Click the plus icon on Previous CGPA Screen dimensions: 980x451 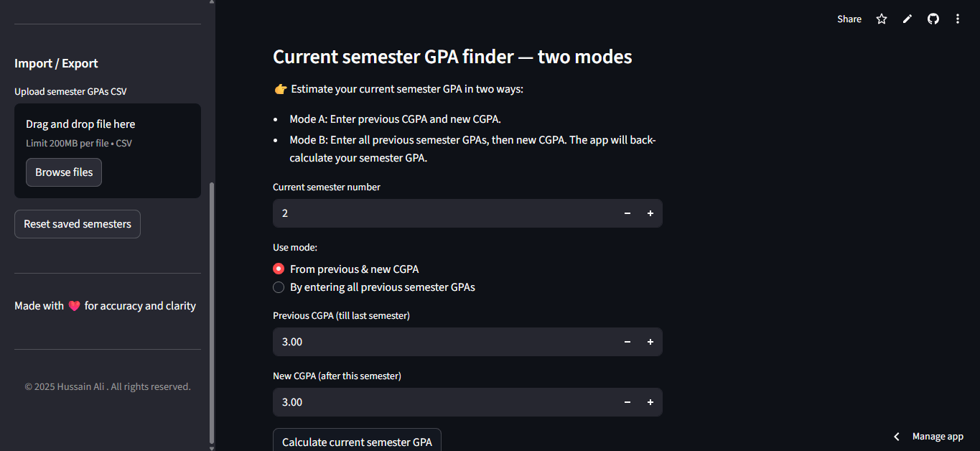pos(650,342)
